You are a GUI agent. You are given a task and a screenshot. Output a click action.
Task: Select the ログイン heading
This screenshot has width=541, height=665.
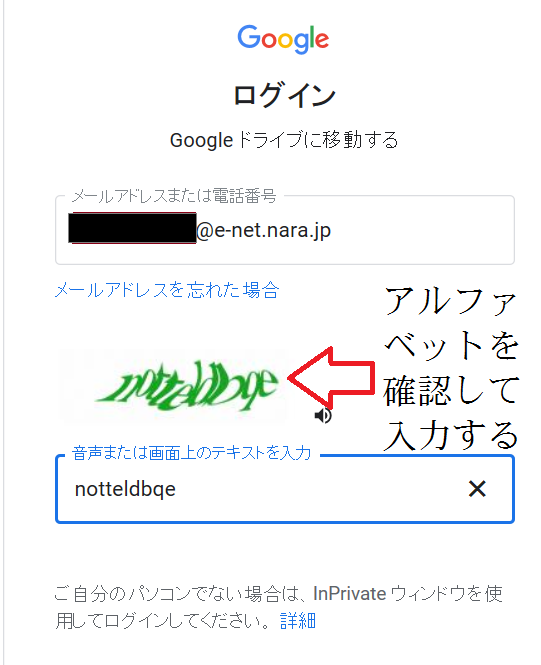[284, 95]
